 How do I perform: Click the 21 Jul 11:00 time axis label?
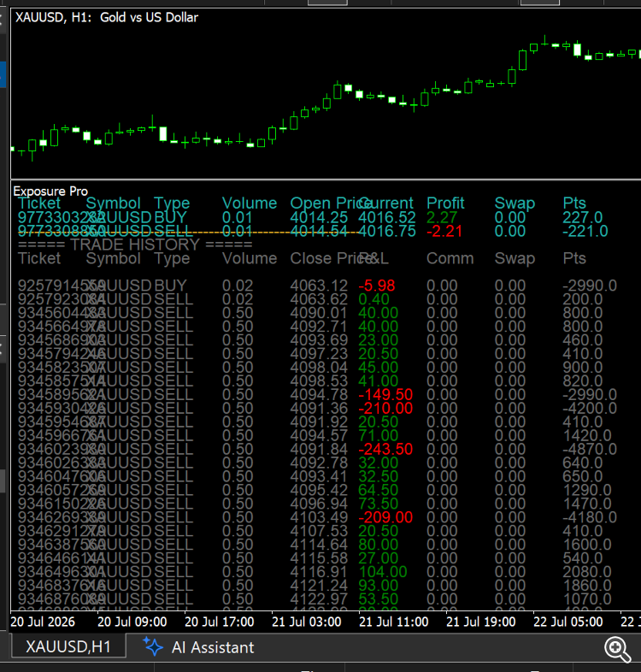[x=393, y=622]
